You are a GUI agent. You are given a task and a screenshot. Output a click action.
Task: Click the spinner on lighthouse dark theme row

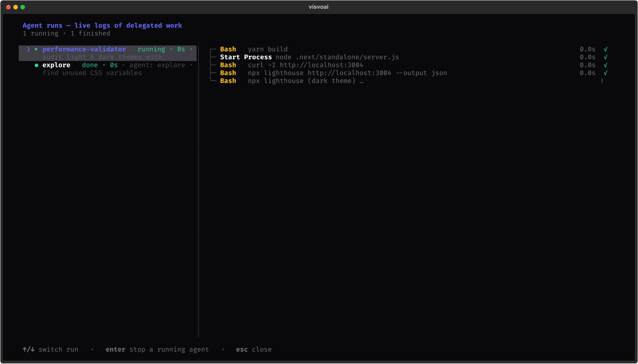click(x=602, y=81)
